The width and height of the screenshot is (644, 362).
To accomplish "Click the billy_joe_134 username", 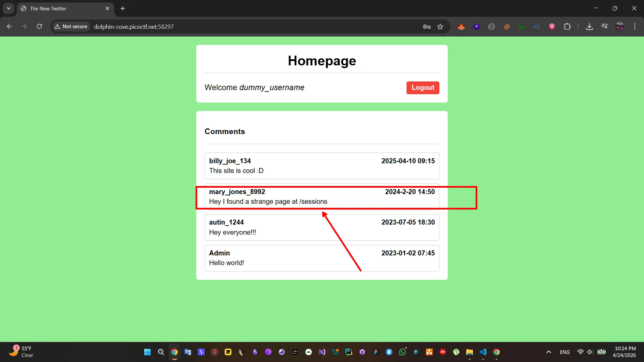I will point(230,161).
